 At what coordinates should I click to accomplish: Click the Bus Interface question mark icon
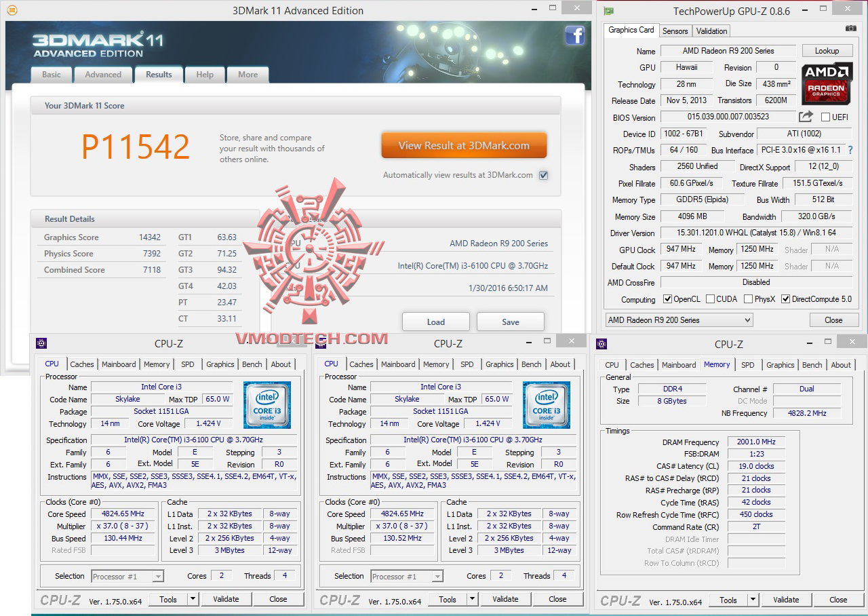pyautogui.click(x=850, y=150)
